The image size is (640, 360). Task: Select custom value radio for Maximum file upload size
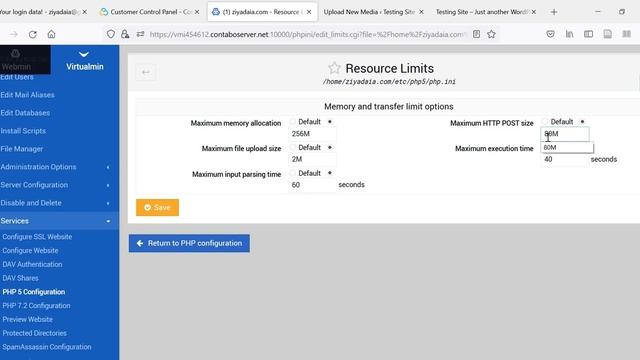pos(330,147)
